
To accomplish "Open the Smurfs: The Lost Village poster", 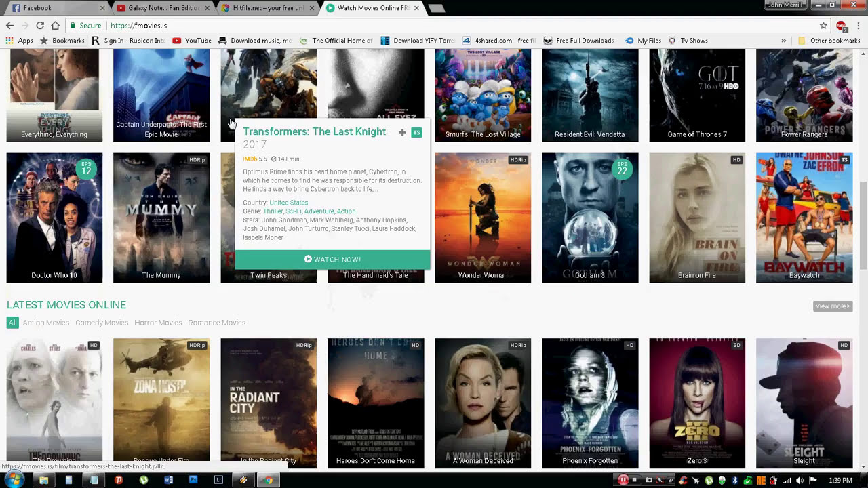I will (x=483, y=95).
